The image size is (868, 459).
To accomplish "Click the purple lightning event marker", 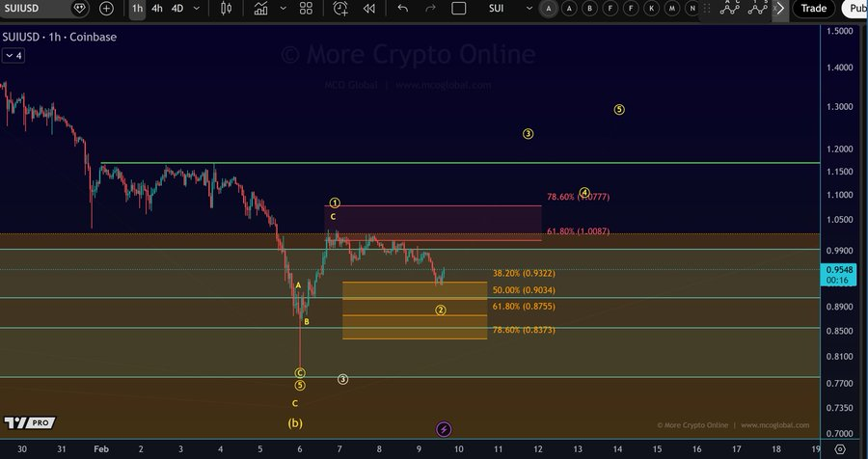I will (443, 429).
